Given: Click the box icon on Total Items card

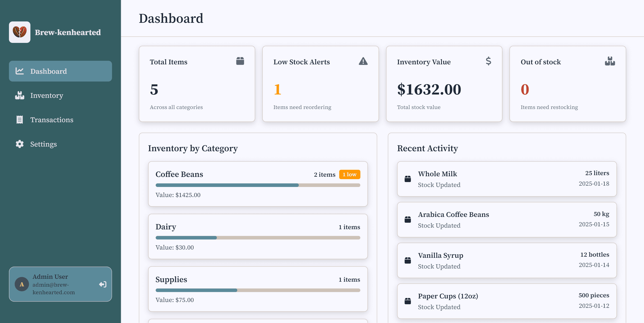Looking at the screenshot, I should (240, 61).
